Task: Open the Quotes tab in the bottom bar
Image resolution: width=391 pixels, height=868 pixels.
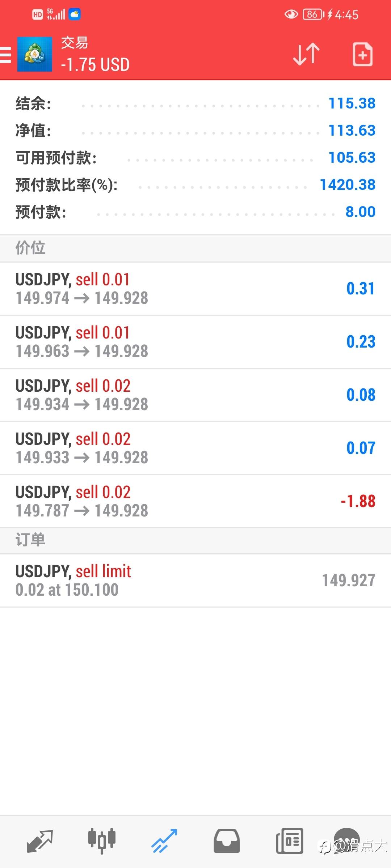Action: coord(40,841)
